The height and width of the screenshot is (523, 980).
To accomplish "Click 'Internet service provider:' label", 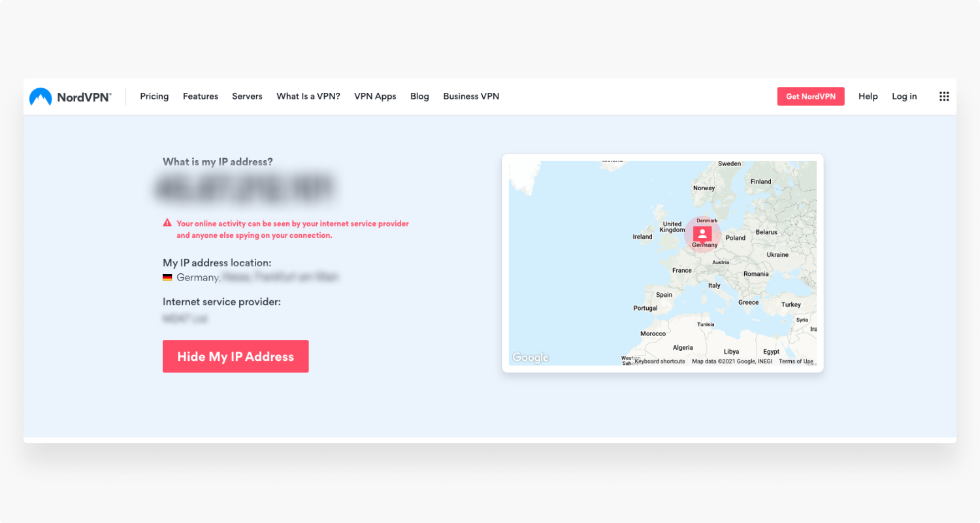I will pos(221,302).
